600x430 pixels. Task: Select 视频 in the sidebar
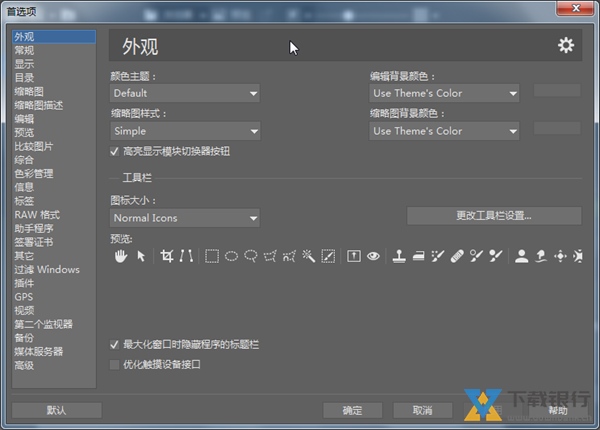coord(54,311)
